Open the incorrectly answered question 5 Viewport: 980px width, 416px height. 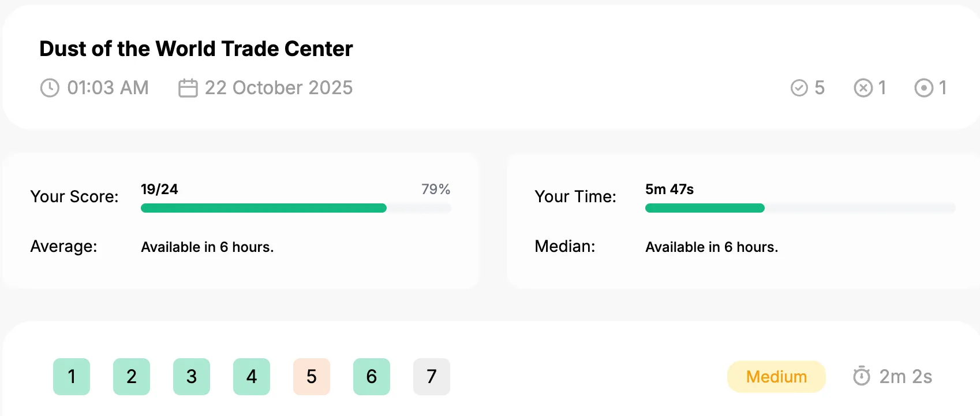click(x=312, y=377)
